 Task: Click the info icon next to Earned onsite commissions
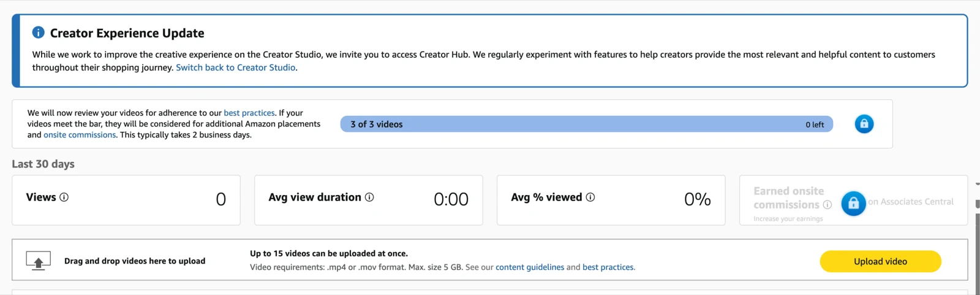pos(827,204)
